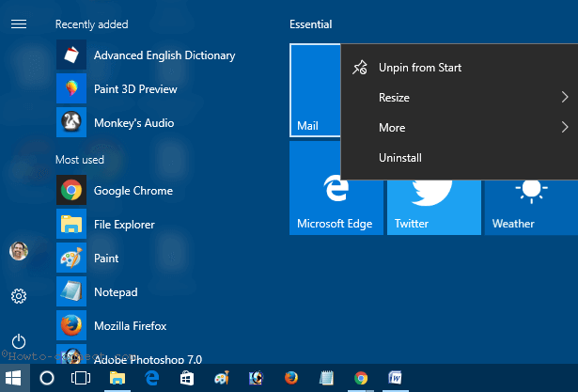Image resolution: width=578 pixels, height=392 pixels.
Task: Click the Paint app name in Most used
Action: tap(106, 259)
